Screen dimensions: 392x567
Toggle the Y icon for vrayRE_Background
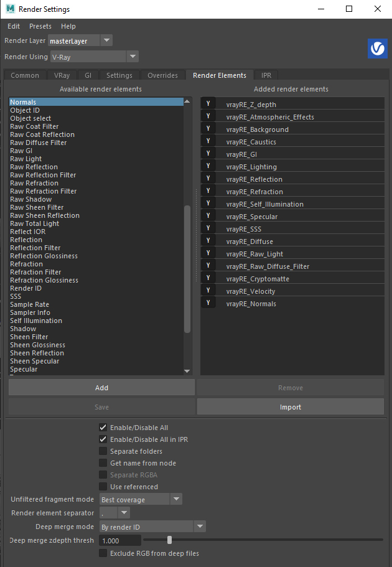208,128
